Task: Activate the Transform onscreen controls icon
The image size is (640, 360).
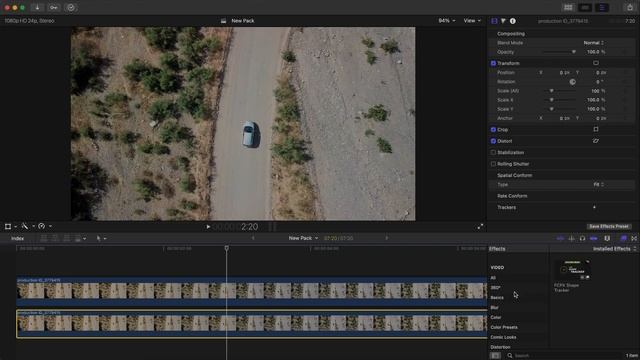Action: 596,63
